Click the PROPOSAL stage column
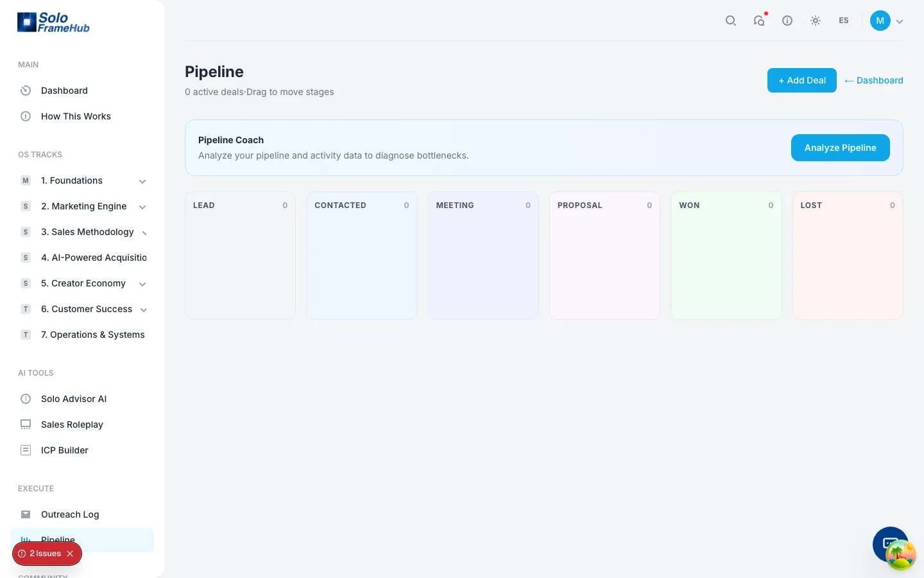Image resolution: width=924 pixels, height=578 pixels. point(604,256)
